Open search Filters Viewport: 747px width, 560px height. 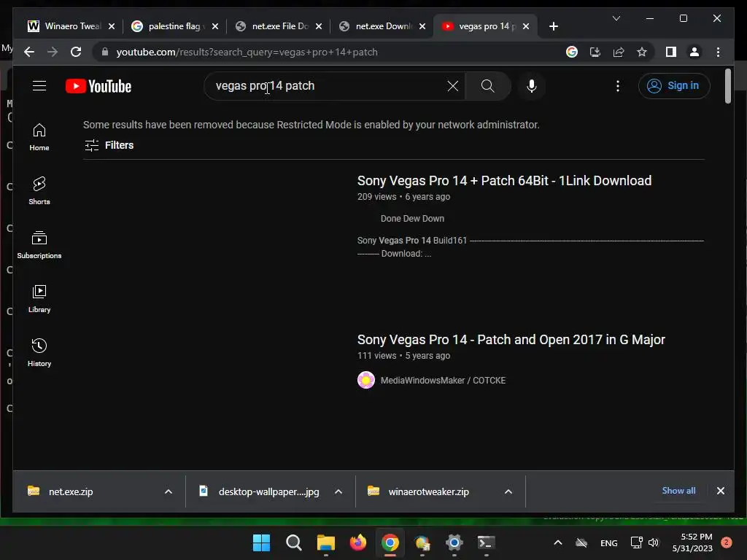(x=109, y=145)
